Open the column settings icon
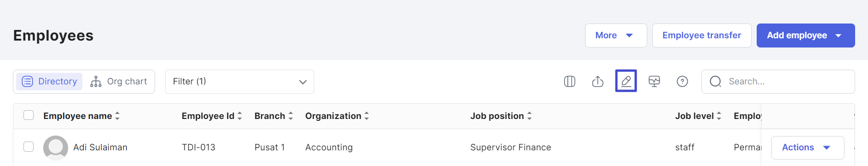This screenshot has width=868, height=166. coord(569,82)
